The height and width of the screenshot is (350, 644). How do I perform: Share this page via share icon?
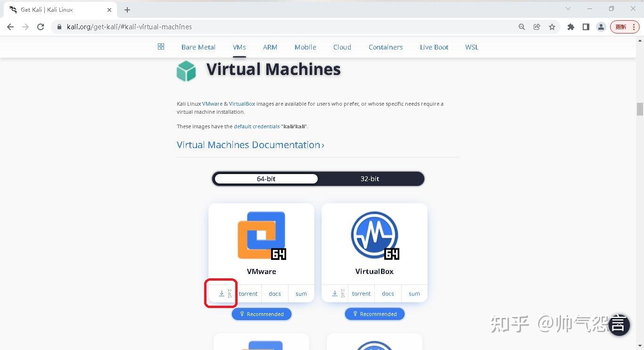tap(537, 27)
